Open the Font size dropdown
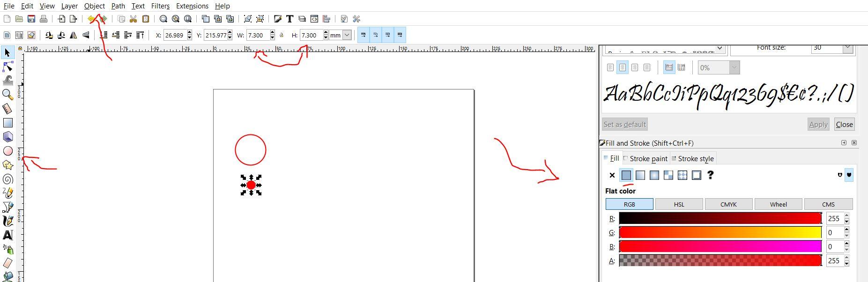 click(x=847, y=47)
